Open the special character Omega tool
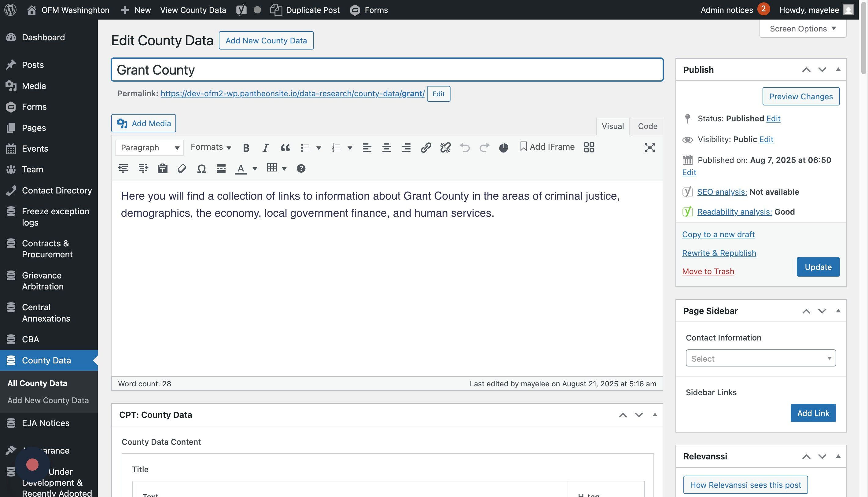This screenshot has height=497, width=868. (201, 169)
